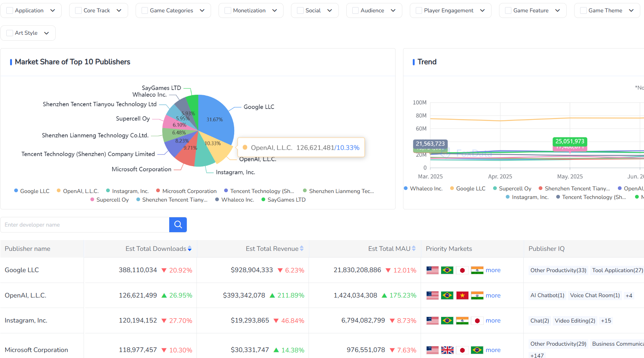Click Brazil flag in Microsoft row
The height and width of the screenshot is (358, 644).
pos(477,350)
